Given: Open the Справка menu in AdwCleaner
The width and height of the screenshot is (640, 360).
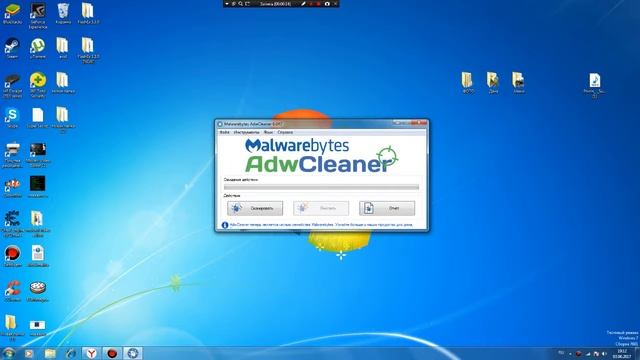Looking at the screenshot, I should point(285,132).
